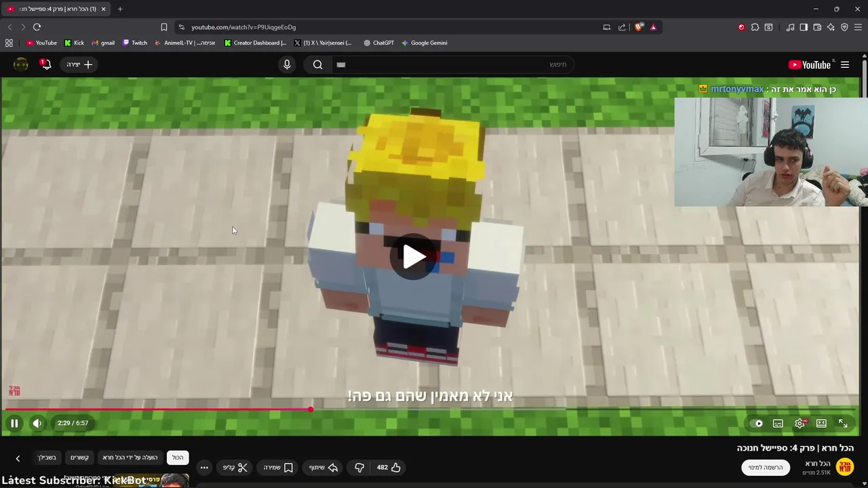Click the YouTube search field

point(452,64)
